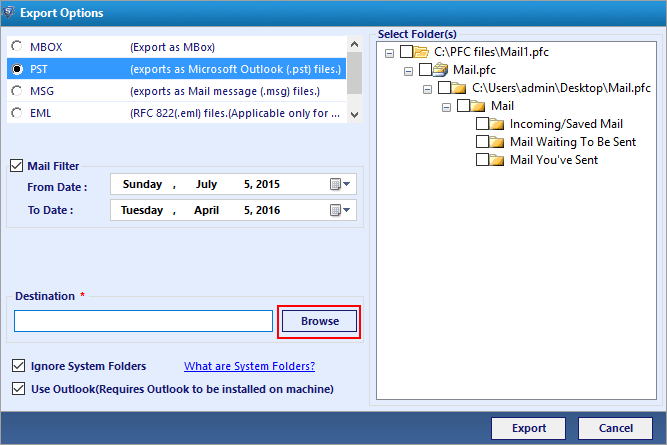Select the Mail You've Sent tree label
The image size is (667, 445).
[x=554, y=160]
